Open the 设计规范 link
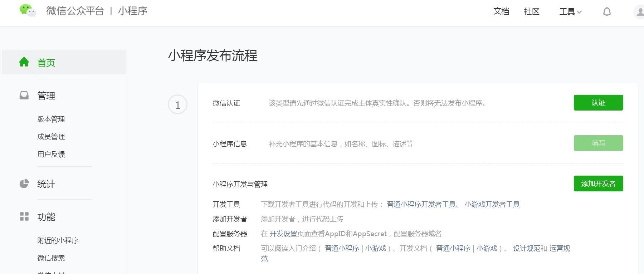 [527, 248]
